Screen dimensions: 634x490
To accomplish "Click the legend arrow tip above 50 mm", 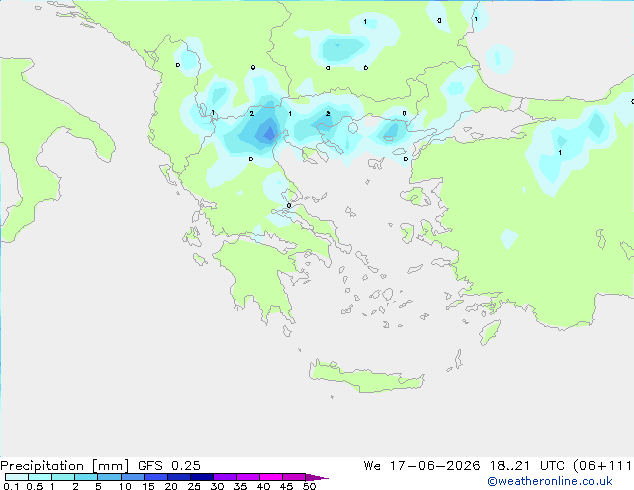I will 317,477.
